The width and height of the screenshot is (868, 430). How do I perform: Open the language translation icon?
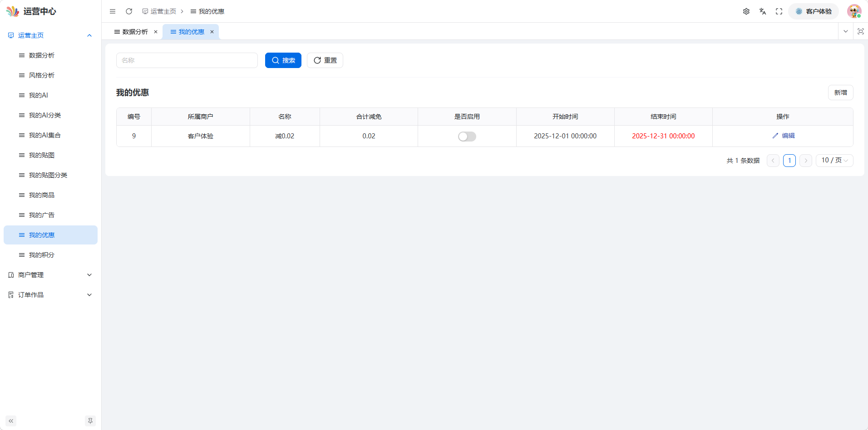pyautogui.click(x=763, y=11)
